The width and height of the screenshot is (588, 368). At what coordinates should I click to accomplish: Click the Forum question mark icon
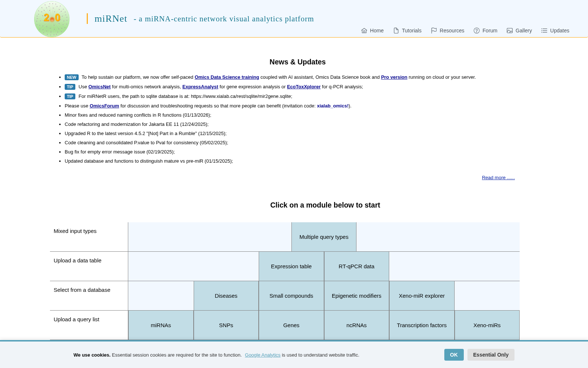[477, 31]
